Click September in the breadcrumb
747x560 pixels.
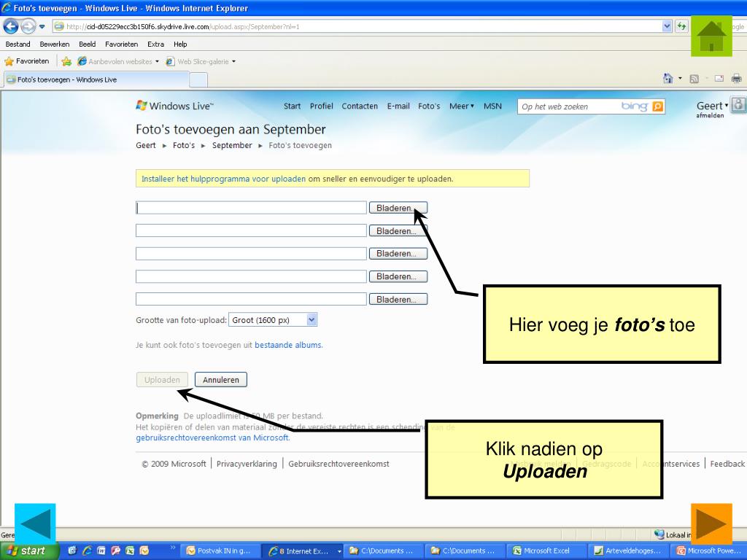(x=232, y=145)
